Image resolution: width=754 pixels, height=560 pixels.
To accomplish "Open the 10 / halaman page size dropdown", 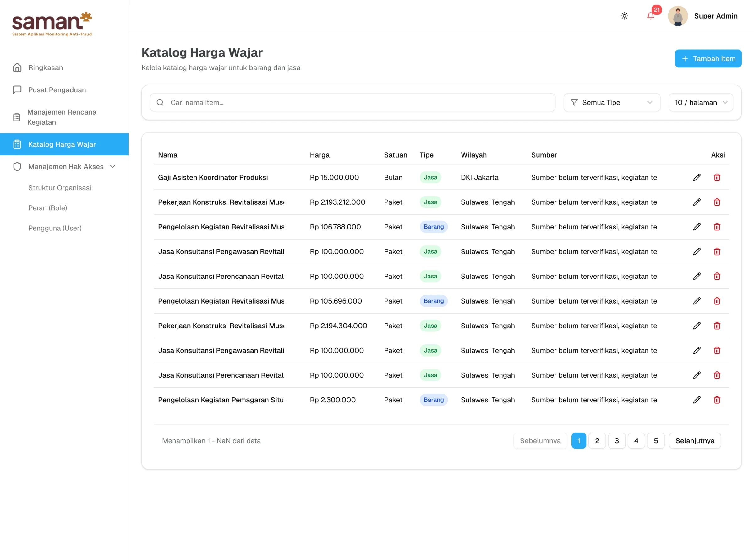I will pos(700,102).
